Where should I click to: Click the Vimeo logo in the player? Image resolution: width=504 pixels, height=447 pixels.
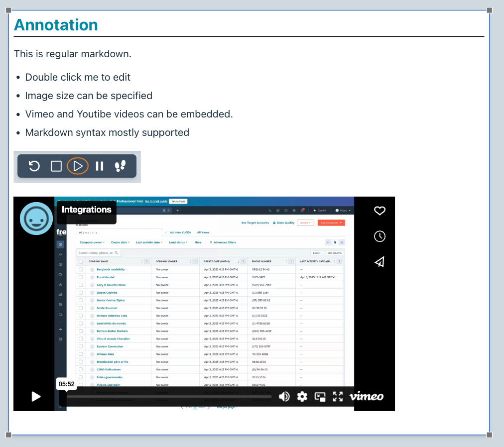367,396
